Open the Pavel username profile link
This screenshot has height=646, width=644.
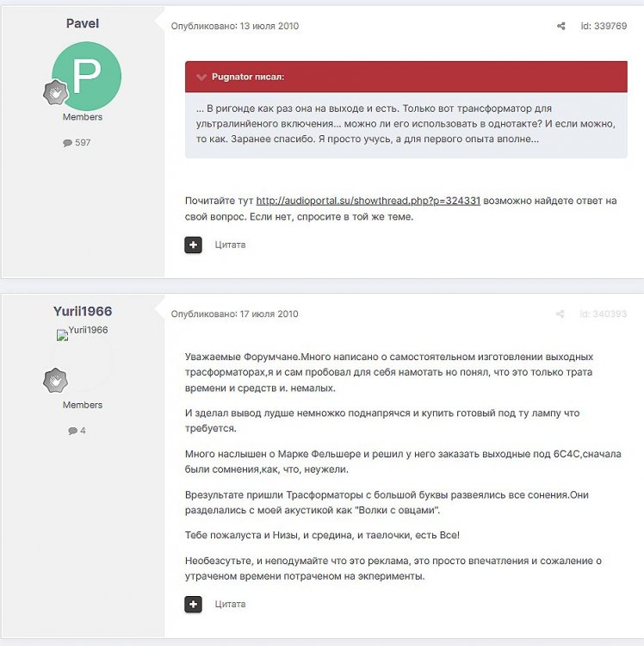[x=83, y=23]
